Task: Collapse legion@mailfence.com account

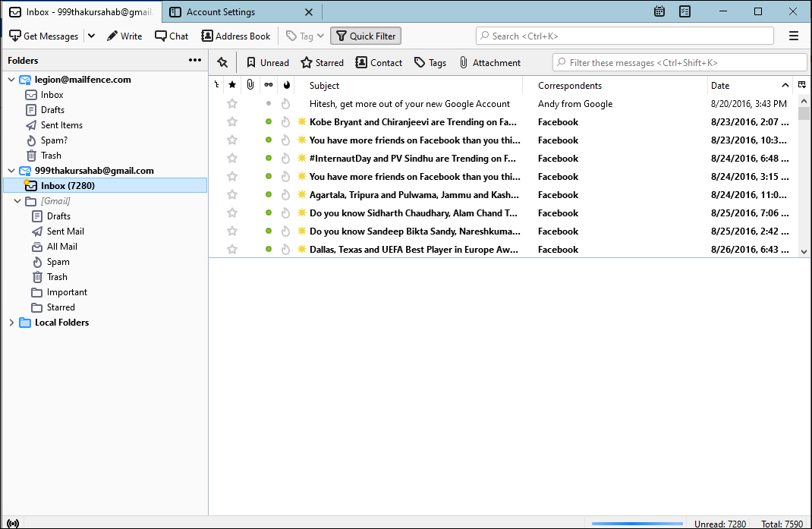Action: tap(11, 79)
